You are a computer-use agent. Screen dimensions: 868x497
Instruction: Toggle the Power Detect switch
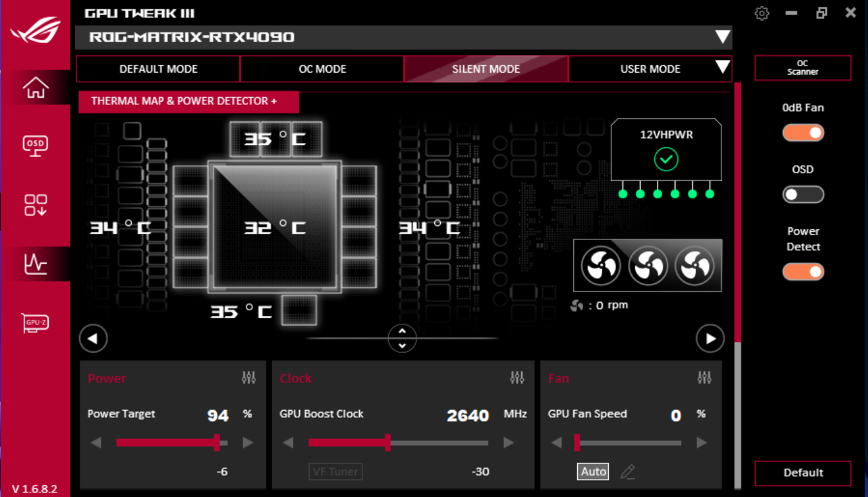[803, 272]
